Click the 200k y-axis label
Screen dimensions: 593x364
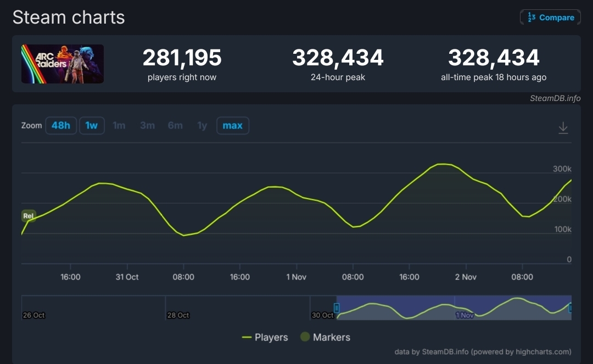pos(562,199)
